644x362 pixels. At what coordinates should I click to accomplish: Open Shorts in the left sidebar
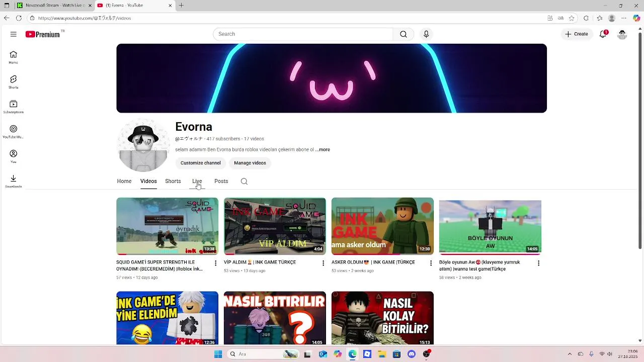(14, 82)
